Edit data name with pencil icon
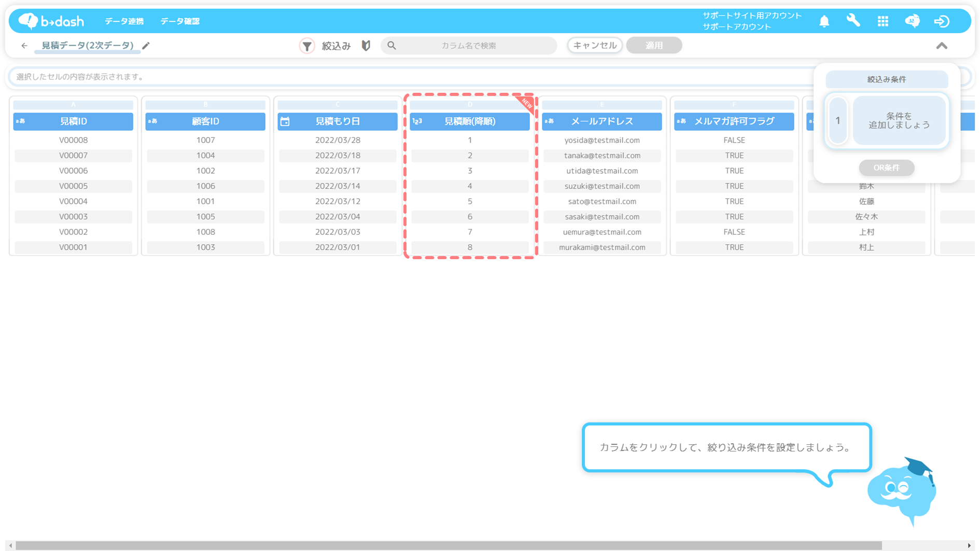The width and height of the screenshot is (980, 551). click(x=146, y=46)
